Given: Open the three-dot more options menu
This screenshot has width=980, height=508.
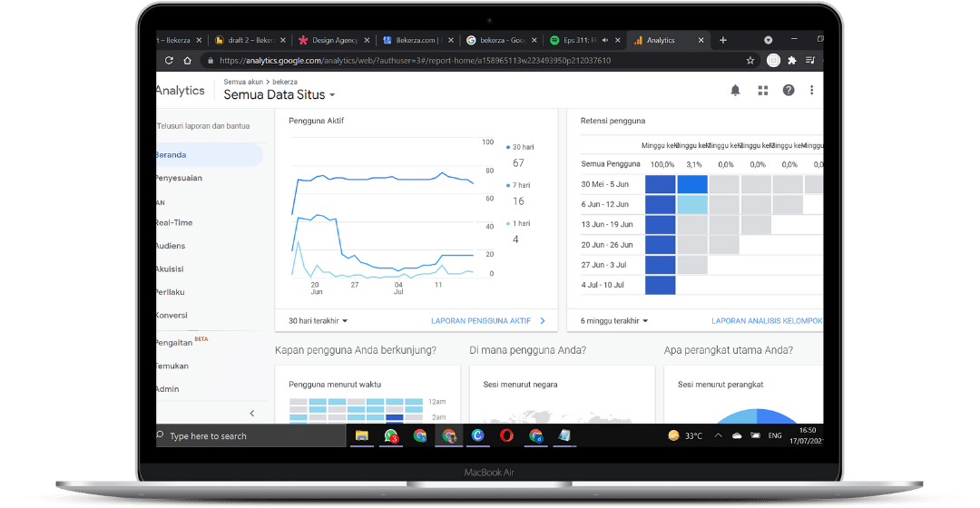Looking at the screenshot, I should (811, 91).
